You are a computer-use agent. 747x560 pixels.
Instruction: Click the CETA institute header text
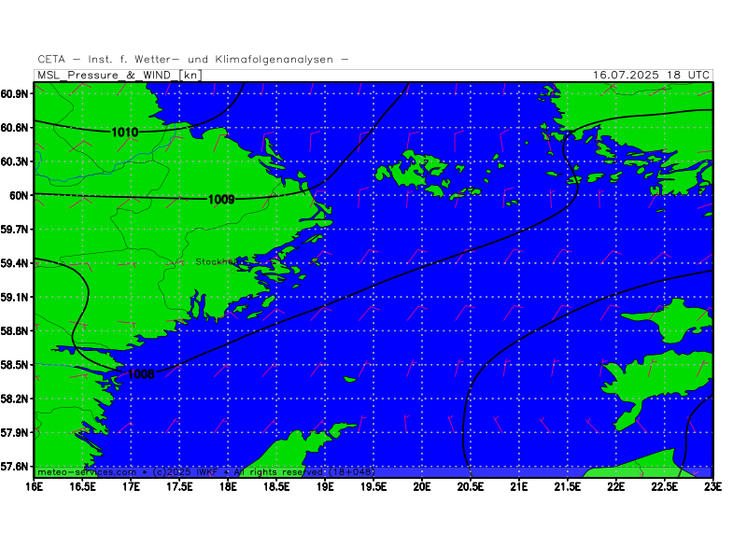[193, 60]
